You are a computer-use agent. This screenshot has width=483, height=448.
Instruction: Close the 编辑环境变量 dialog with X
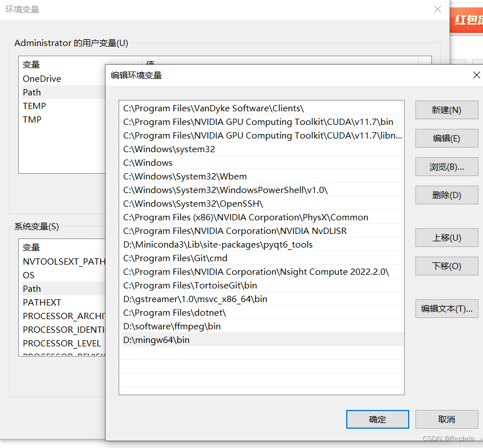(x=476, y=74)
